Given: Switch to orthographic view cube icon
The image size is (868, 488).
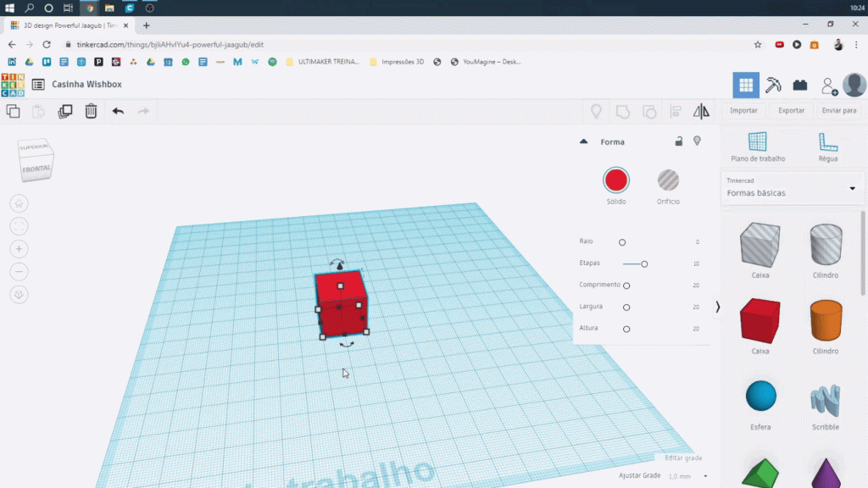Looking at the screenshot, I should point(19,294).
